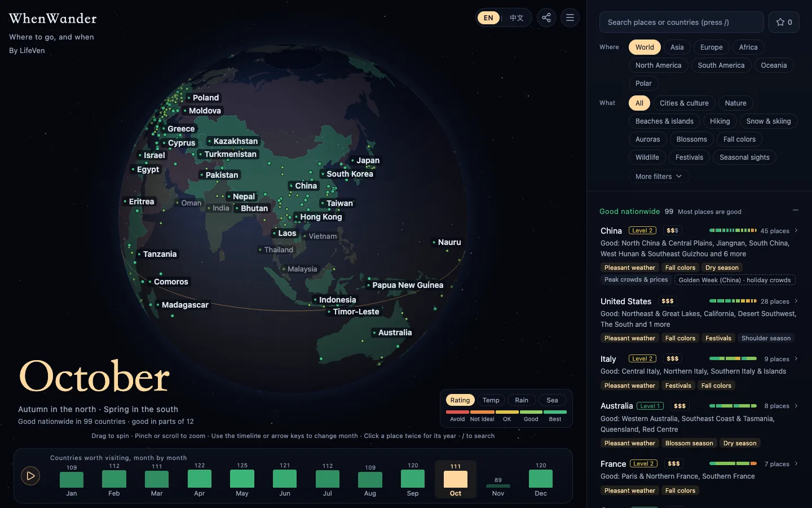Filter region by North America
Viewport: 812px width, 508px height.
click(x=658, y=65)
